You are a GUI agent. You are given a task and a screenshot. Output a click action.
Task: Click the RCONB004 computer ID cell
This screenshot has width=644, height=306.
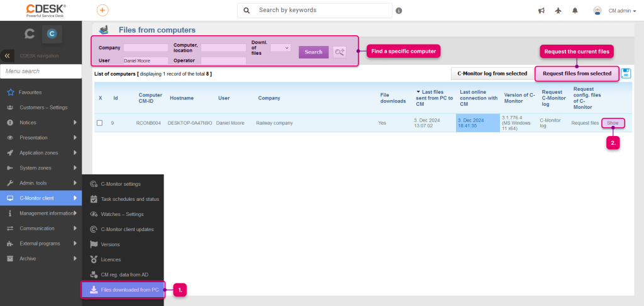(x=148, y=123)
